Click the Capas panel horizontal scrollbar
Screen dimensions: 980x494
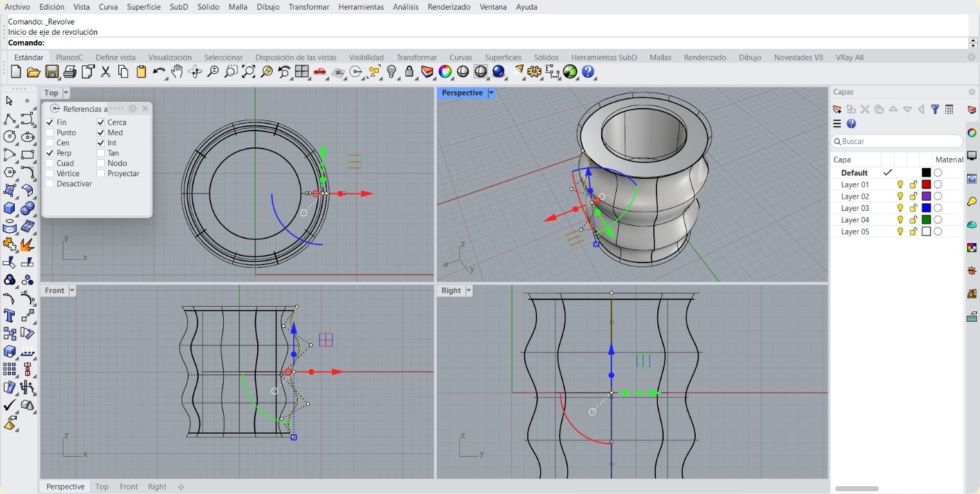(857, 489)
